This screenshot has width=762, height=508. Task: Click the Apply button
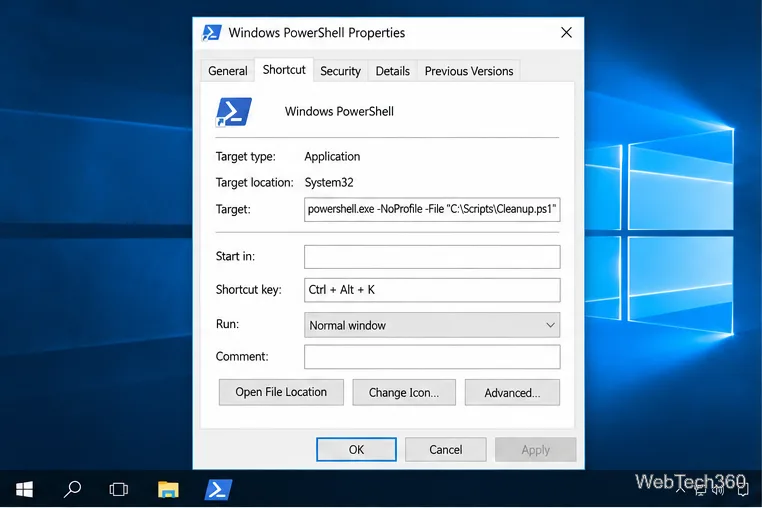click(x=536, y=450)
